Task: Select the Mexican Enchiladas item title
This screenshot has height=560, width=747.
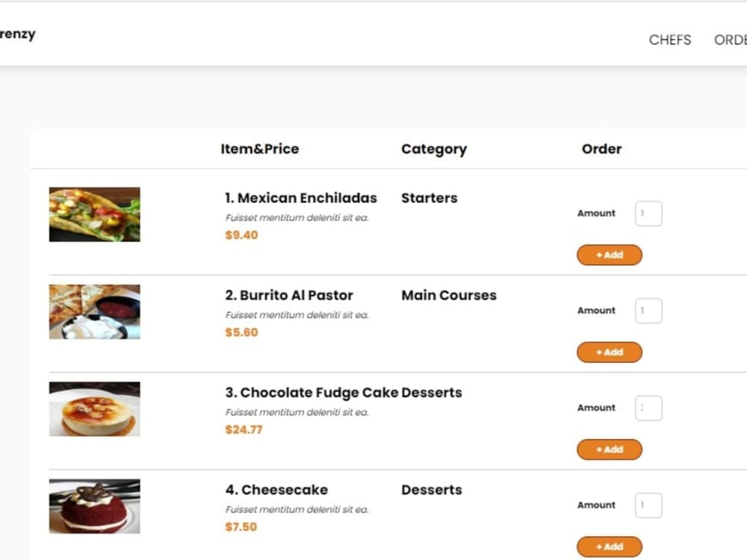Action: [301, 198]
